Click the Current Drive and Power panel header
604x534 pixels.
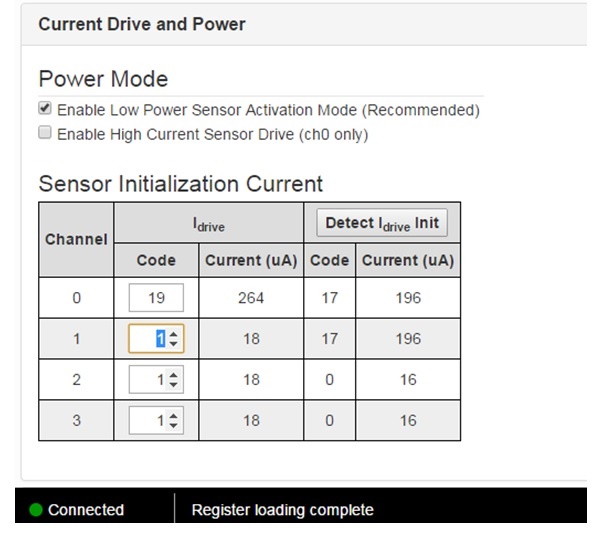pyautogui.click(x=142, y=23)
